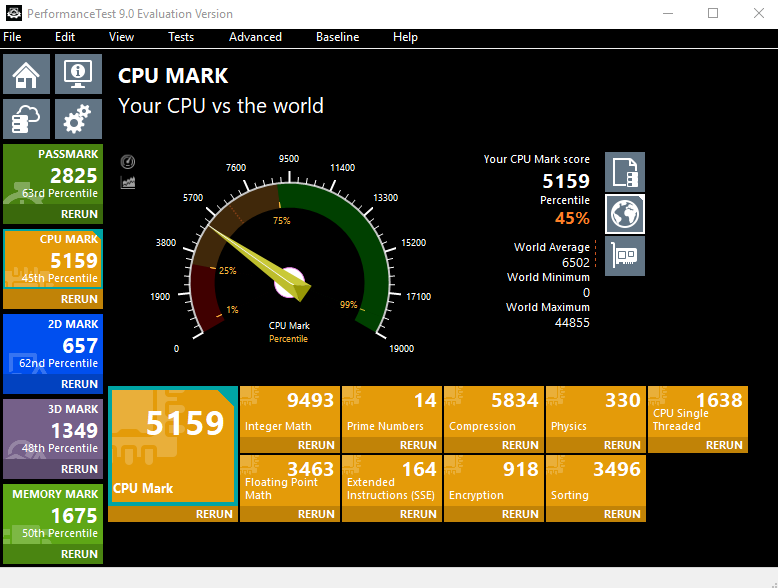Screen dimensions: 778x588
Task: Click the World Maximum value 44855
Action: (x=572, y=323)
